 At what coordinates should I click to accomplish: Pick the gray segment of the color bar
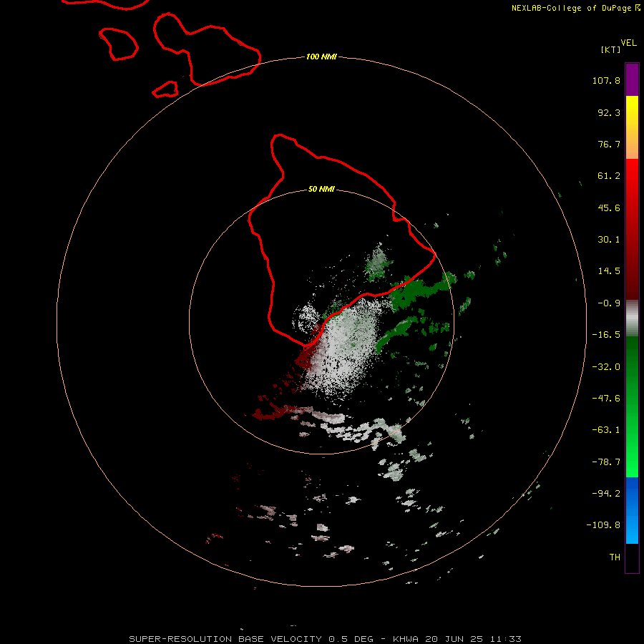coord(632,318)
